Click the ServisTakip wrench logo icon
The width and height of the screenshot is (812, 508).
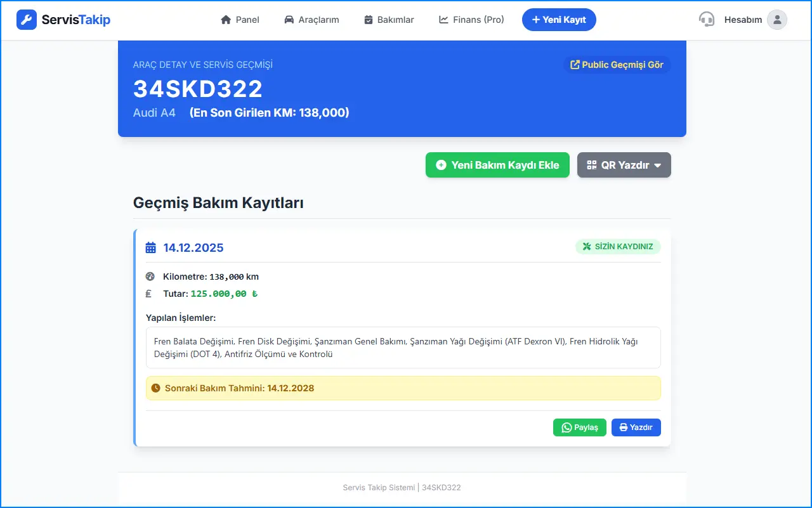tap(27, 20)
